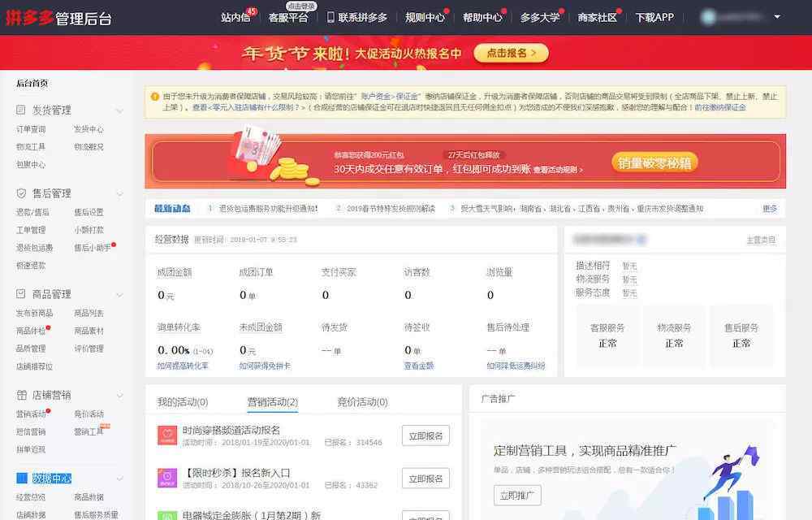Image resolution: width=812 pixels, height=520 pixels.
Task: Open 营销工具 in the sidebar
Action: 89,431
